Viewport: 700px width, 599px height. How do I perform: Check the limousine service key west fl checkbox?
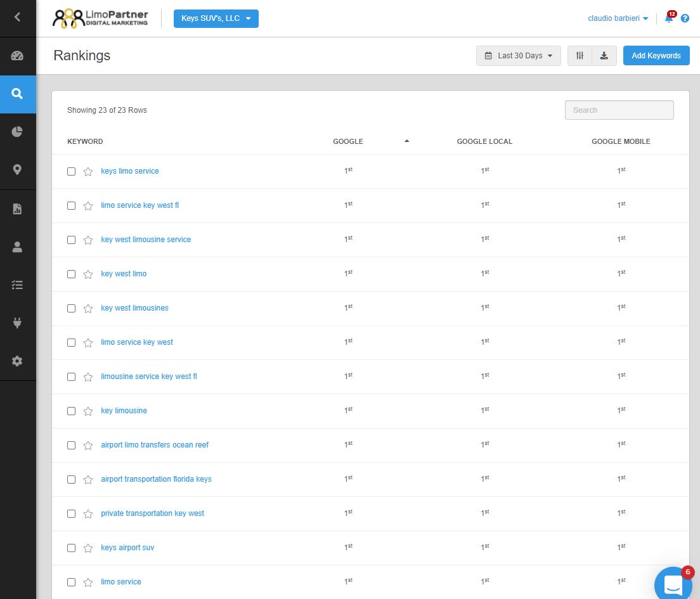tap(71, 377)
